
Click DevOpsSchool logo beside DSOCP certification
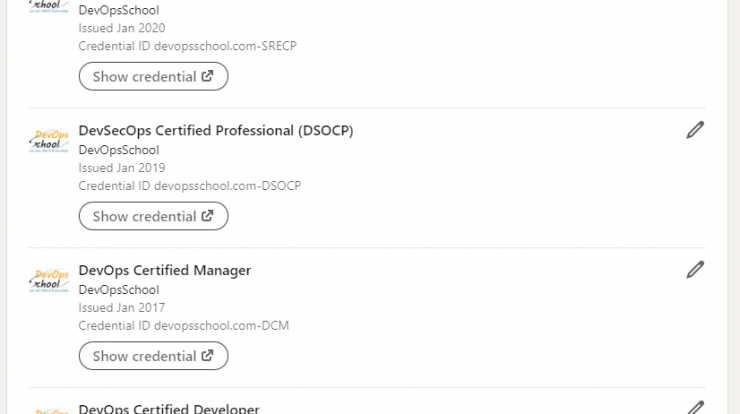[49, 141]
